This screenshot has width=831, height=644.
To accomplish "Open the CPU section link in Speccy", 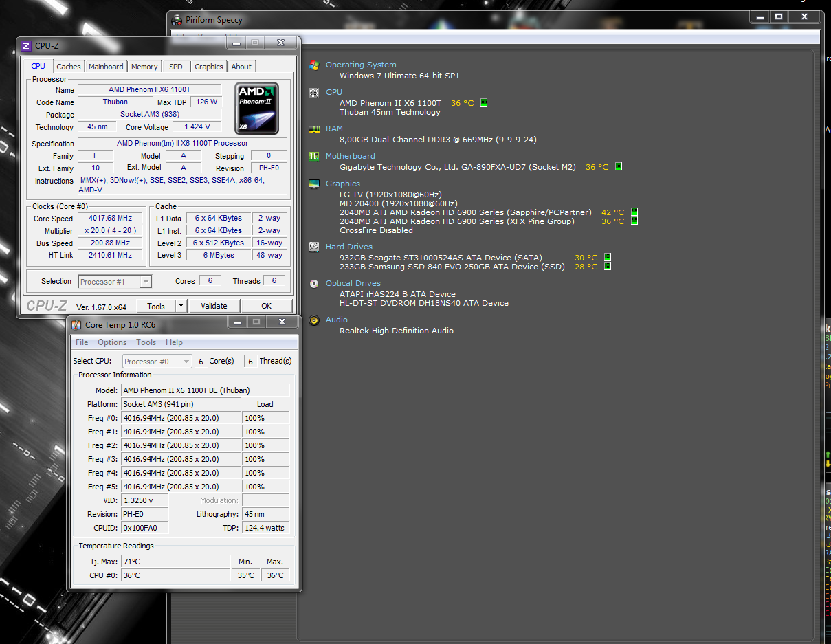I will [334, 92].
